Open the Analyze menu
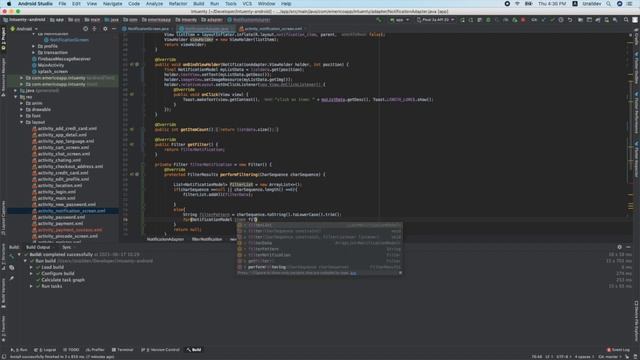The width and height of the screenshot is (640, 360). click(x=154, y=4)
